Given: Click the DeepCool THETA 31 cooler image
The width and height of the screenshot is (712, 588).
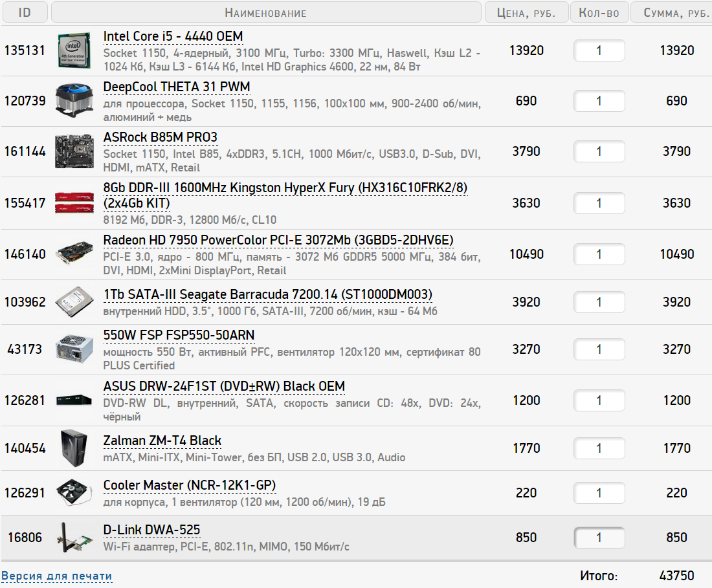Looking at the screenshot, I should click(x=74, y=101).
